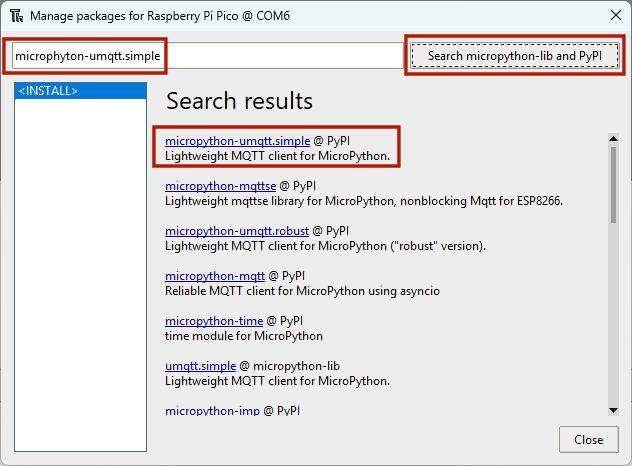Open micropython-umqtt.simple PyPI result link

click(x=237, y=141)
